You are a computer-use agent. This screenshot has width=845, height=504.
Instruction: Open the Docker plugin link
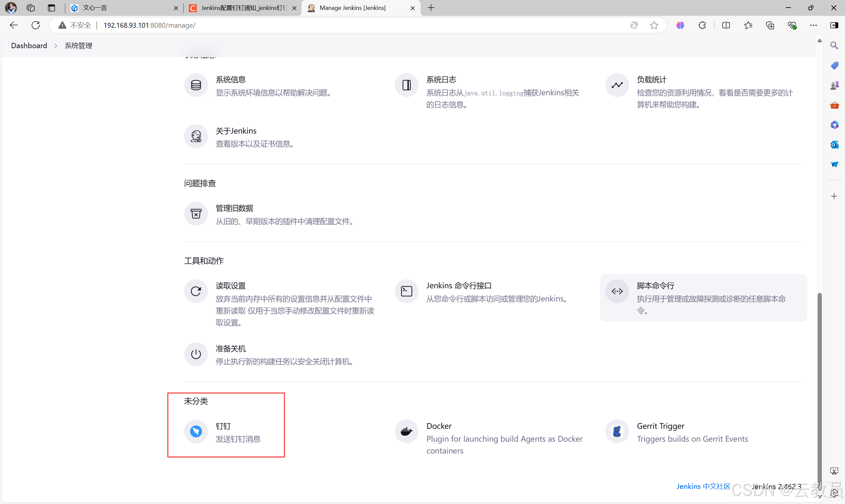click(439, 426)
